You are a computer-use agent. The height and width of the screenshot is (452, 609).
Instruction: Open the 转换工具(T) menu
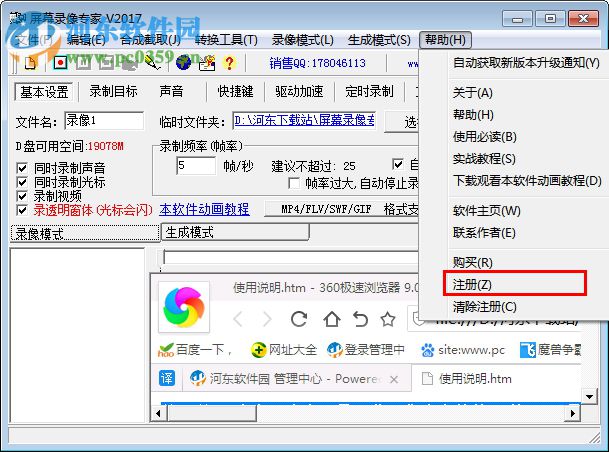(226, 40)
